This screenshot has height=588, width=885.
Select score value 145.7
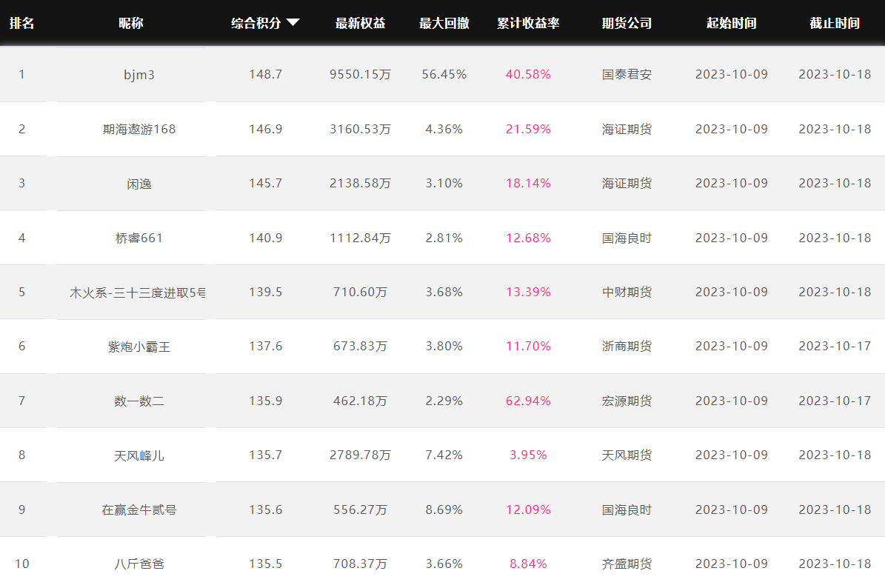(x=265, y=184)
